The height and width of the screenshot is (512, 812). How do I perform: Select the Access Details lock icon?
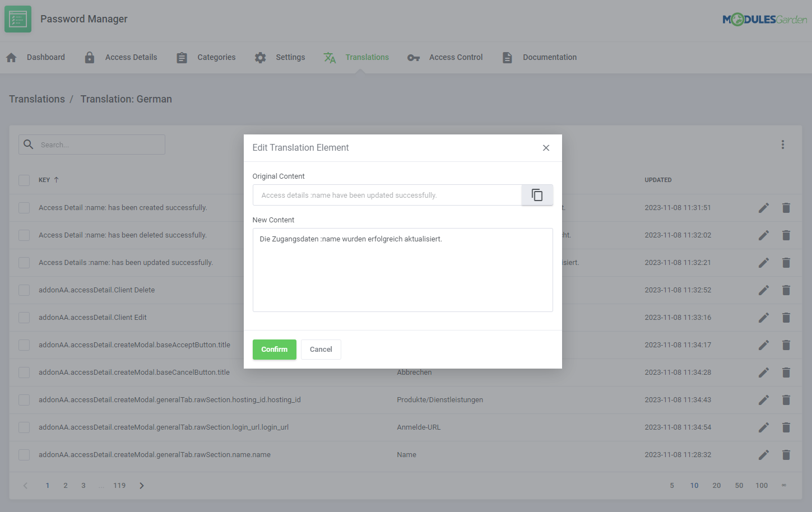pyautogui.click(x=90, y=57)
